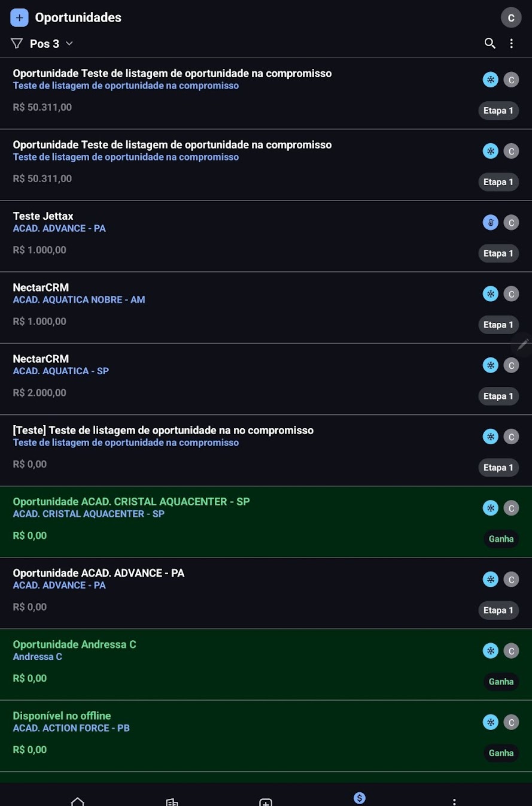532x806 pixels.
Task: Tap the blue plus add-opportunity icon
Action: (19, 17)
